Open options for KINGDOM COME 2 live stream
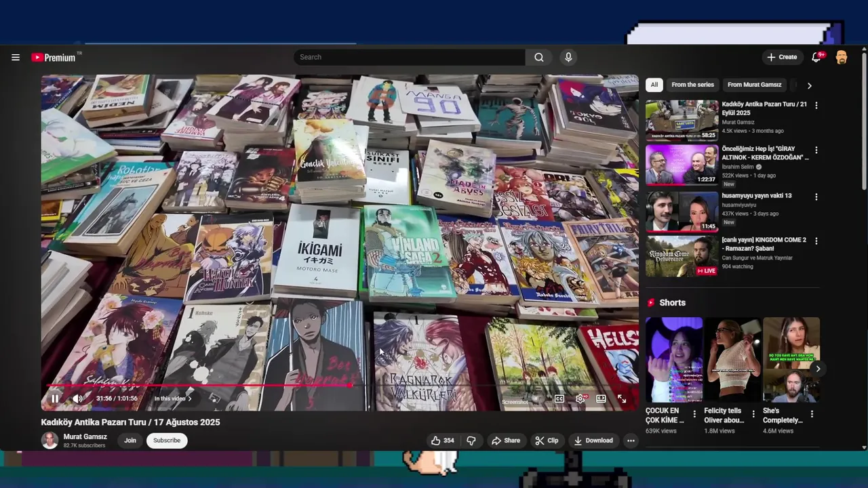868x488 pixels. tap(816, 241)
